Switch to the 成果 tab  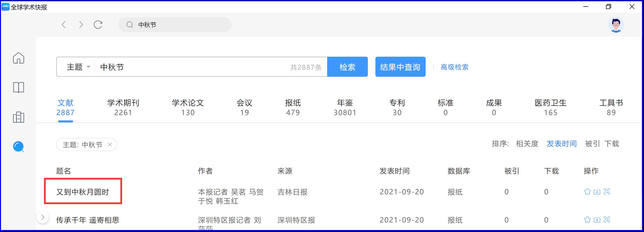tap(494, 107)
